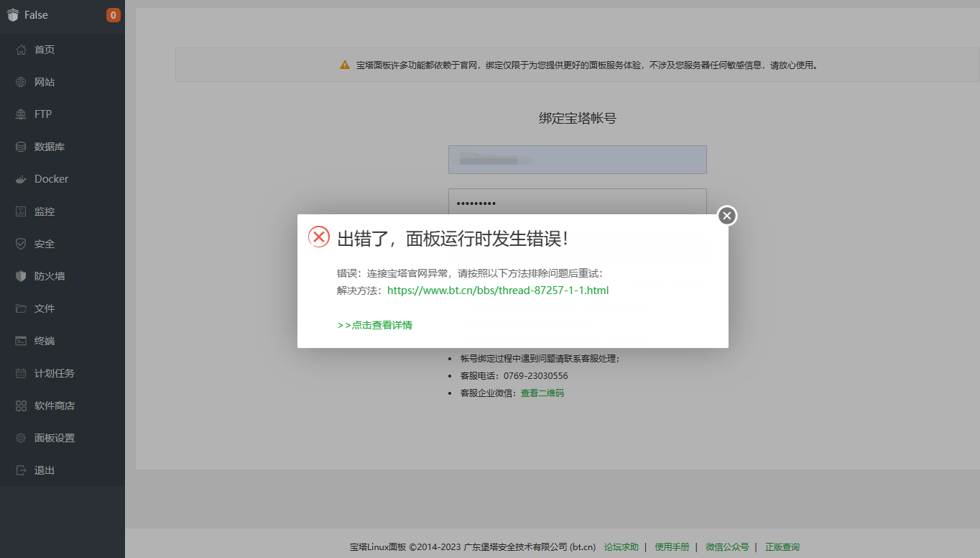The height and width of the screenshot is (558, 980).
Task: Focus the account username input field
Action: point(578,160)
